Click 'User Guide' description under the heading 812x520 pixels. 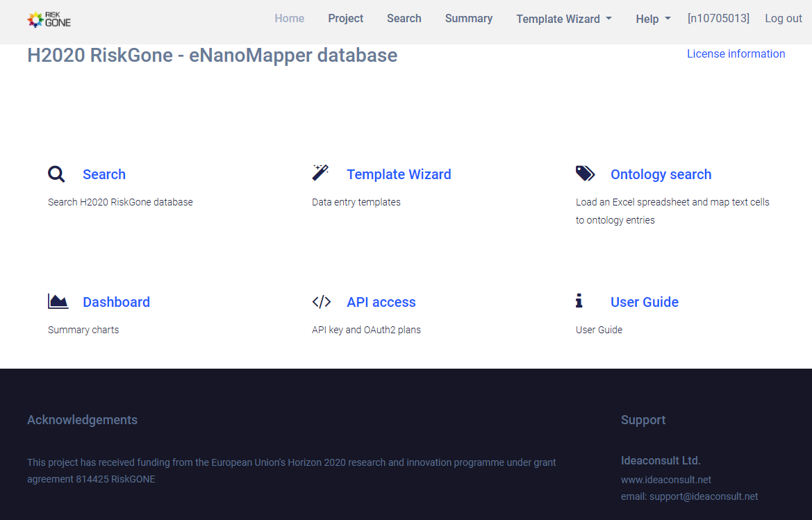coord(599,330)
